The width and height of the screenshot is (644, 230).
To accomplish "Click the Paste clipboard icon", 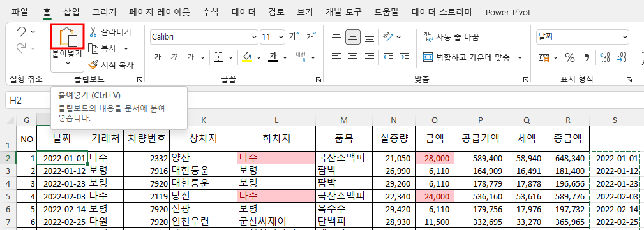I will click(x=68, y=36).
